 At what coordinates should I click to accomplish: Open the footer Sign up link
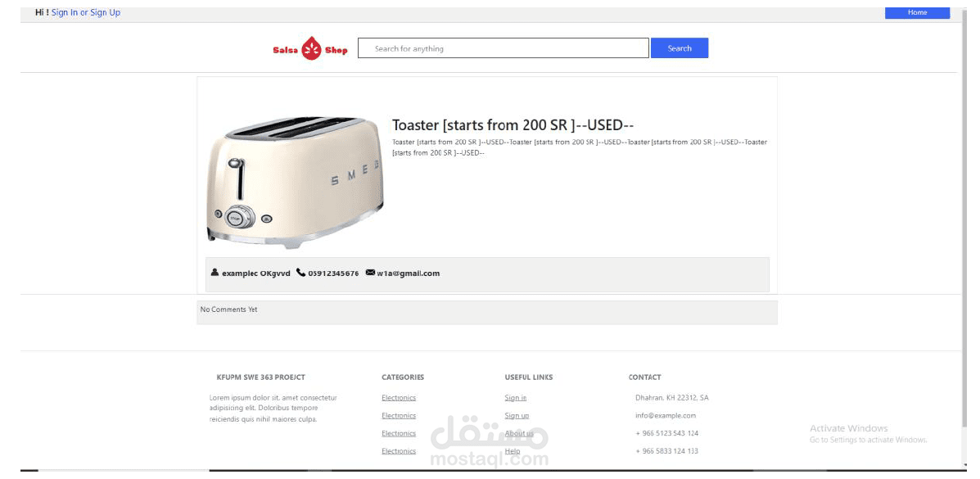517,415
